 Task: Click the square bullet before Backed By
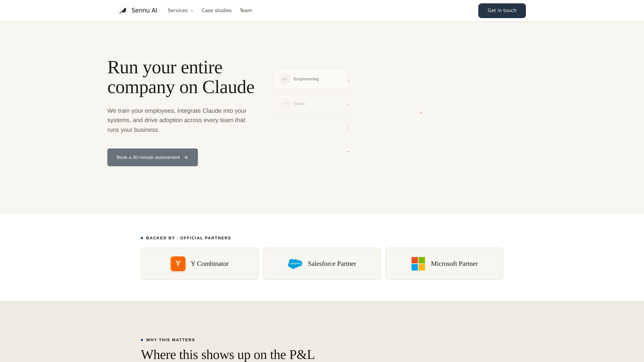(142, 238)
